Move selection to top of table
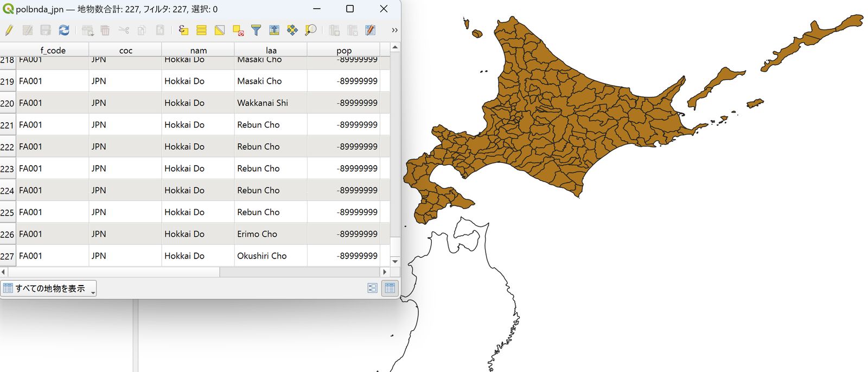 [x=274, y=30]
